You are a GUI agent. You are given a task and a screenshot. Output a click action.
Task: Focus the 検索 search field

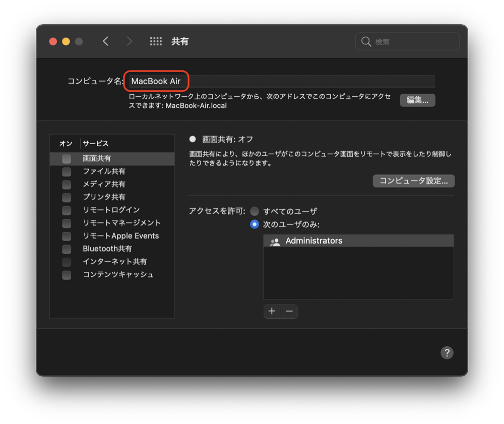pyautogui.click(x=407, y=41)
